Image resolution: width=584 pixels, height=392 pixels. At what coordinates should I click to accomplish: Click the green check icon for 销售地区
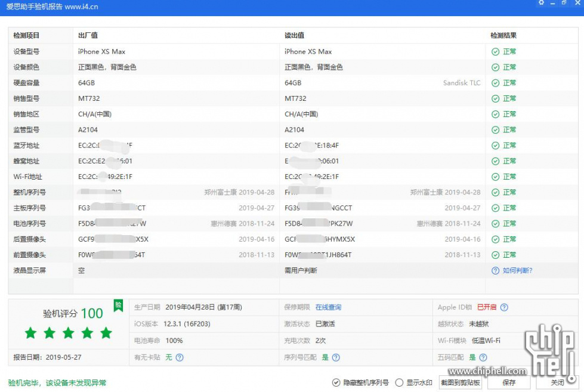(x=495, y=115)
